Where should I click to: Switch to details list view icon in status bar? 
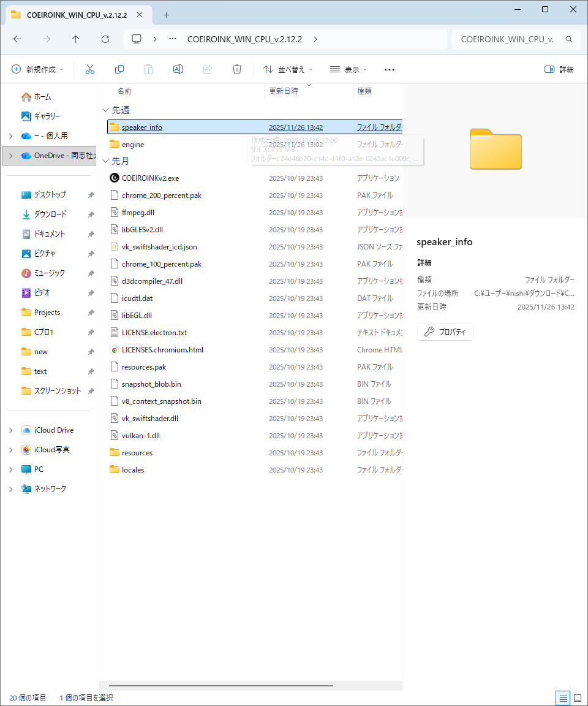(x=563, y=698)
